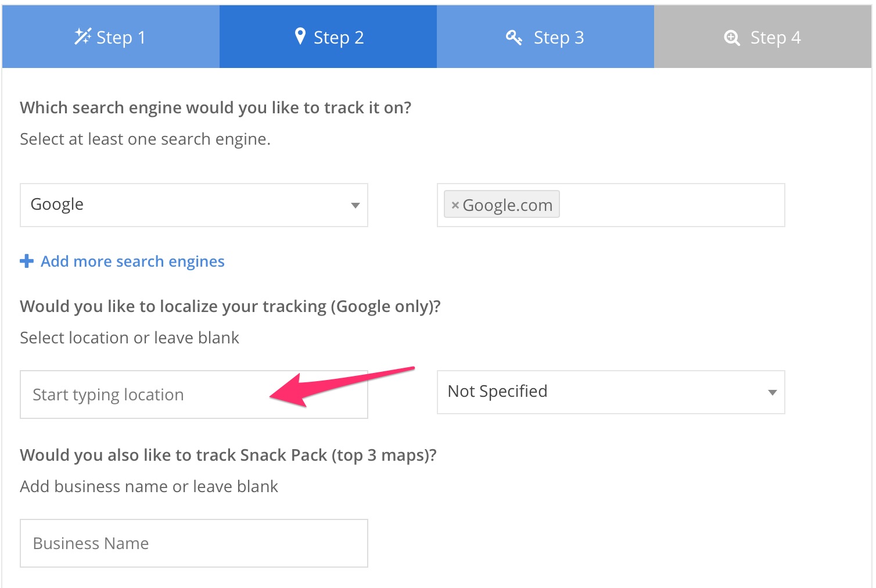Open the Not Specified dropdown arrow

(773, 392)
